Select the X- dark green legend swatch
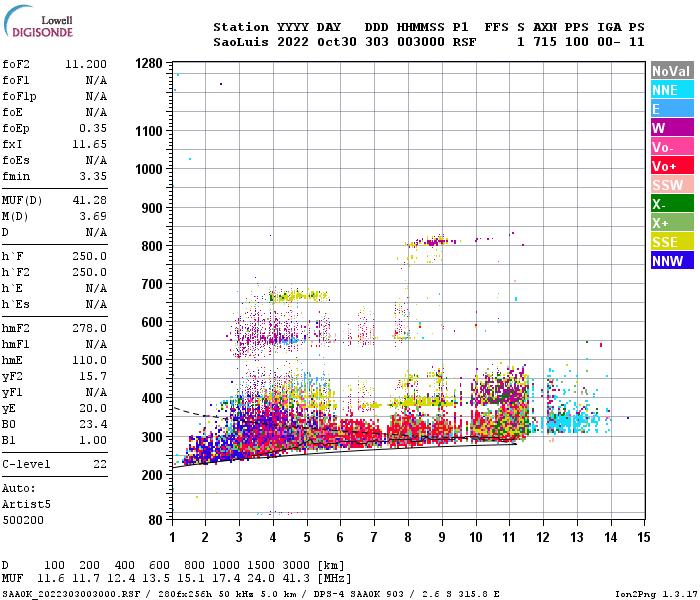 tap(672, 204)
